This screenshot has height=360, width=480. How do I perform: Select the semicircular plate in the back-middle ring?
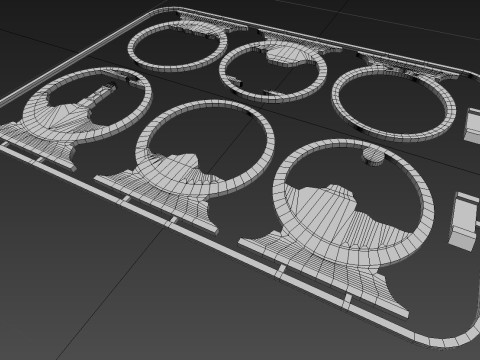pyautogui.click(x=287, y=55)
